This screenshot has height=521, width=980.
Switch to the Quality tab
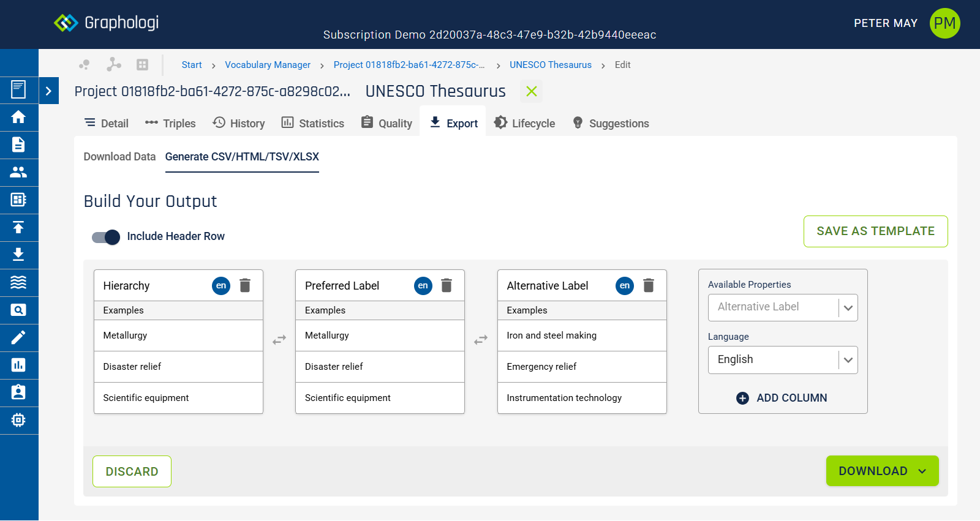[386, 123]
